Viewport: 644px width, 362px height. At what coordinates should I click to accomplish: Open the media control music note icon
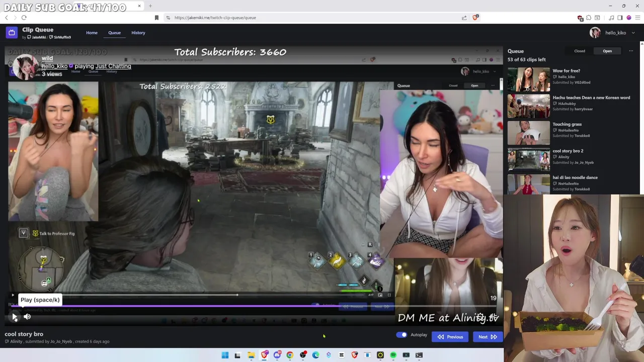[x=611, y=18]
